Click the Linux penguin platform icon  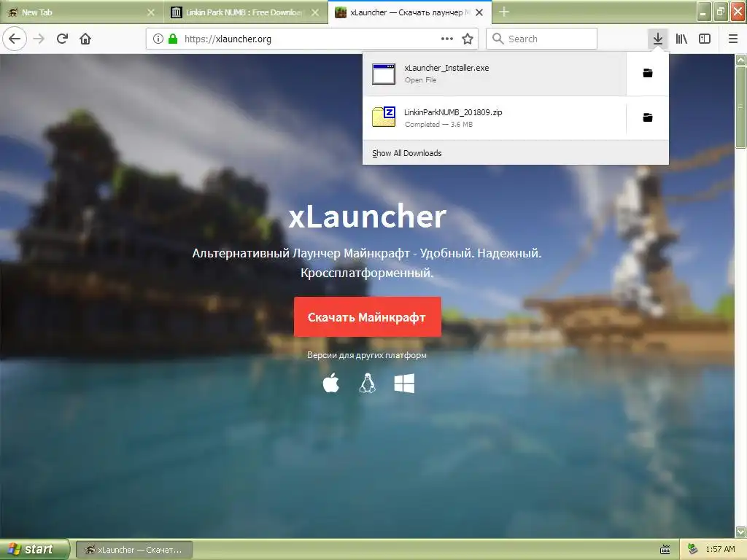(x=368, y=384)
